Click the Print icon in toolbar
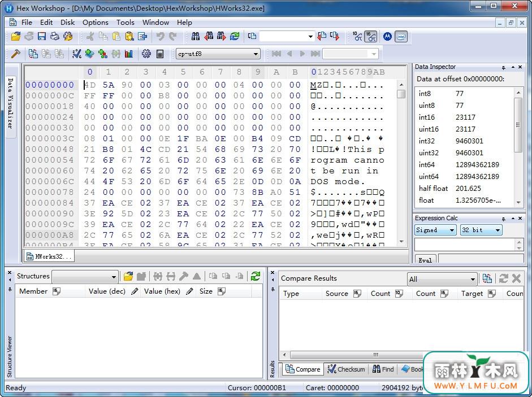Image resolution: width=532 pixels, height=397 pixels. (55, 36)
